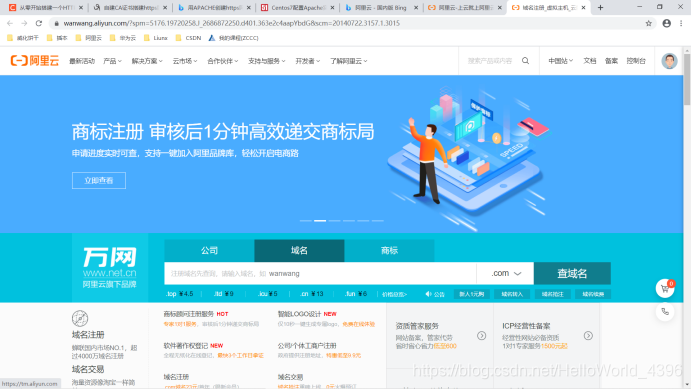Open the Chrome profile icon

tap(666, 23)
